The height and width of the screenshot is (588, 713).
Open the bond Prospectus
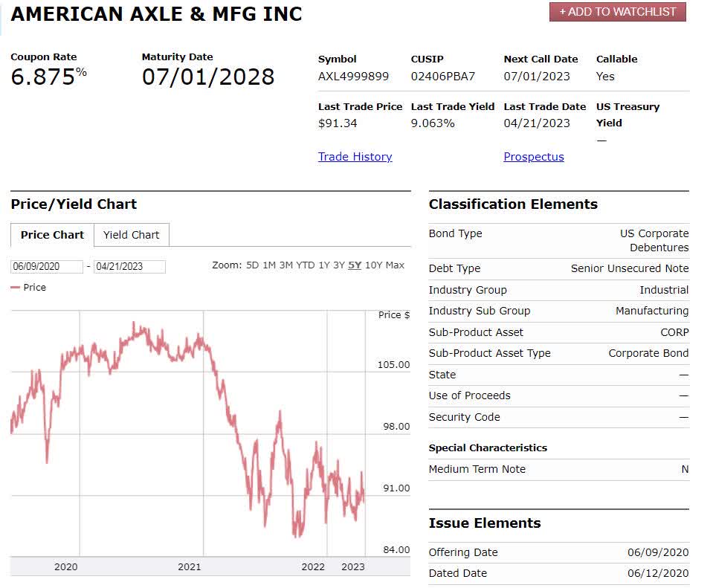point(533,156)
